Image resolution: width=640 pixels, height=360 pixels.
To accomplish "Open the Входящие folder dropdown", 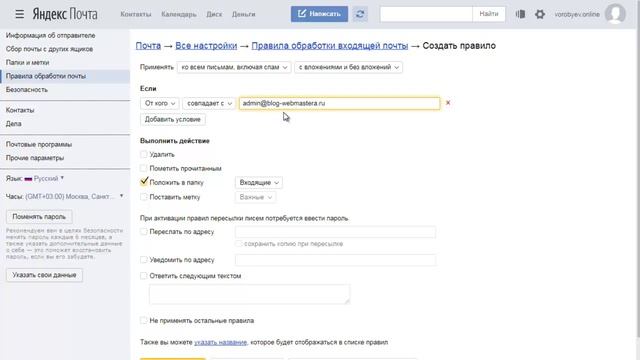I will click(x=258, y=182).
